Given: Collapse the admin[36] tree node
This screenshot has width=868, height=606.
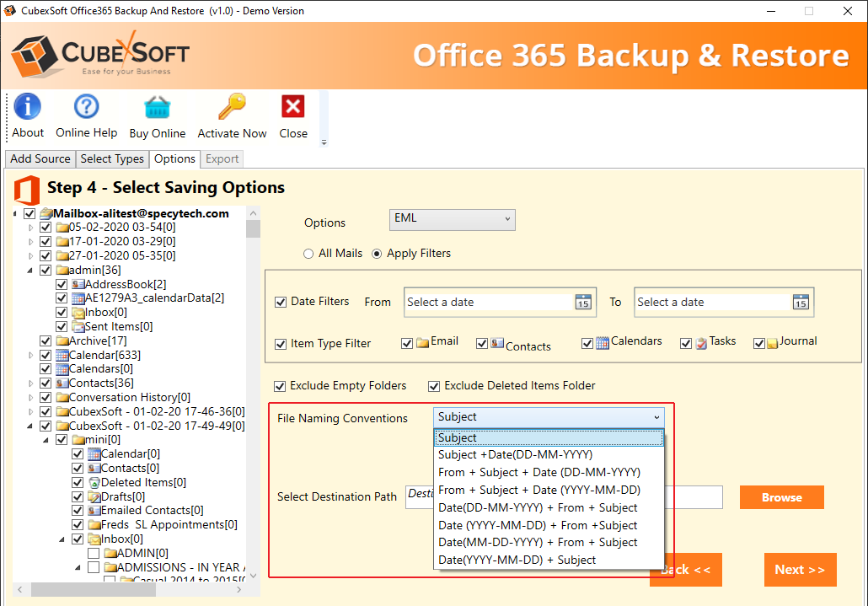Looking at the screenshot, I should [29, 271].
